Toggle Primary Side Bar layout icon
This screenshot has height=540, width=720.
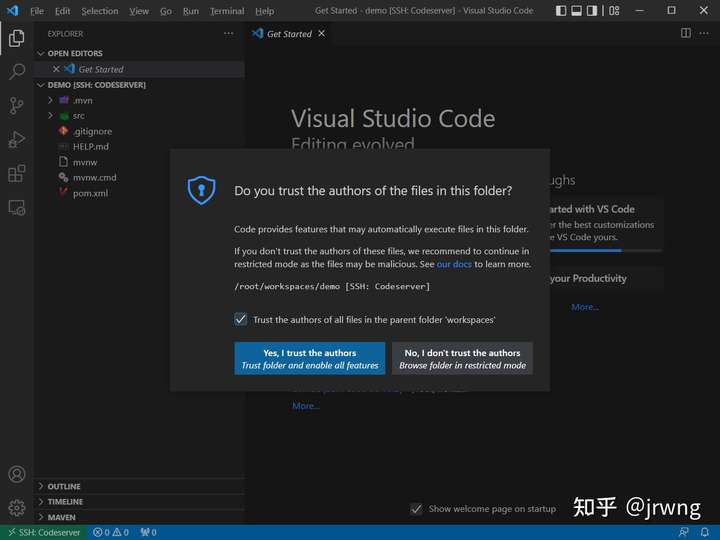[x=561, y=11]
